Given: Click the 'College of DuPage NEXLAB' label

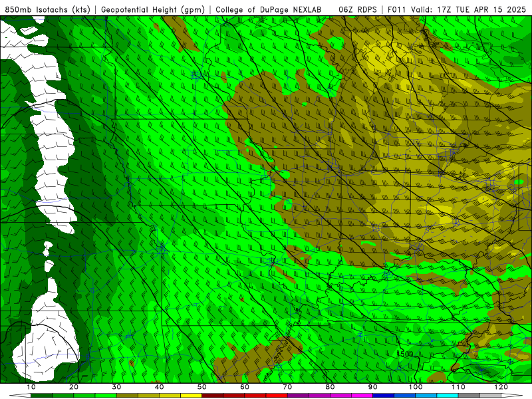Looking at the screenshot, I should tap(269, 9).
